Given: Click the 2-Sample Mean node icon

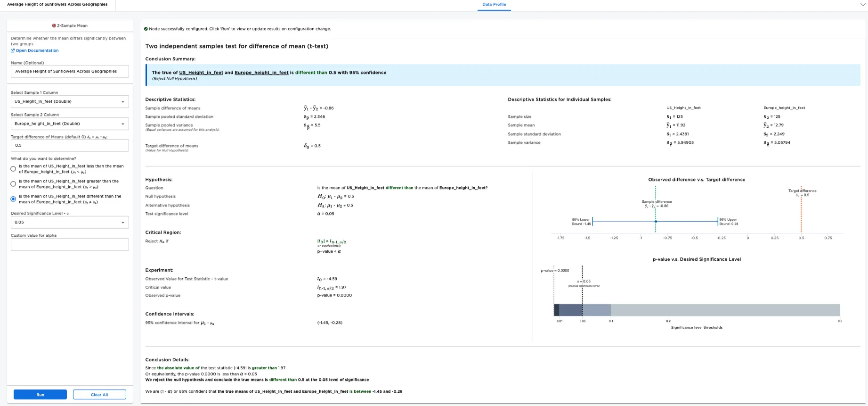Looking at the screenshot, I should pos(54,26).
